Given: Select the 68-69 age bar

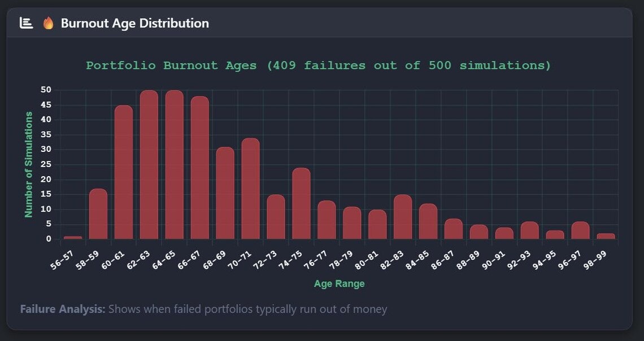Looking at the screenshot, I should 225,193.
